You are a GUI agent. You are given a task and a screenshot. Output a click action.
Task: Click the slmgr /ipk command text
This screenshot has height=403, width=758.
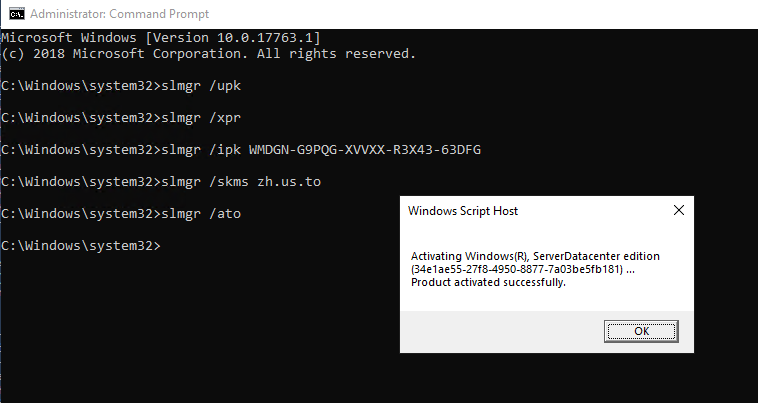(x=201, y=150)
